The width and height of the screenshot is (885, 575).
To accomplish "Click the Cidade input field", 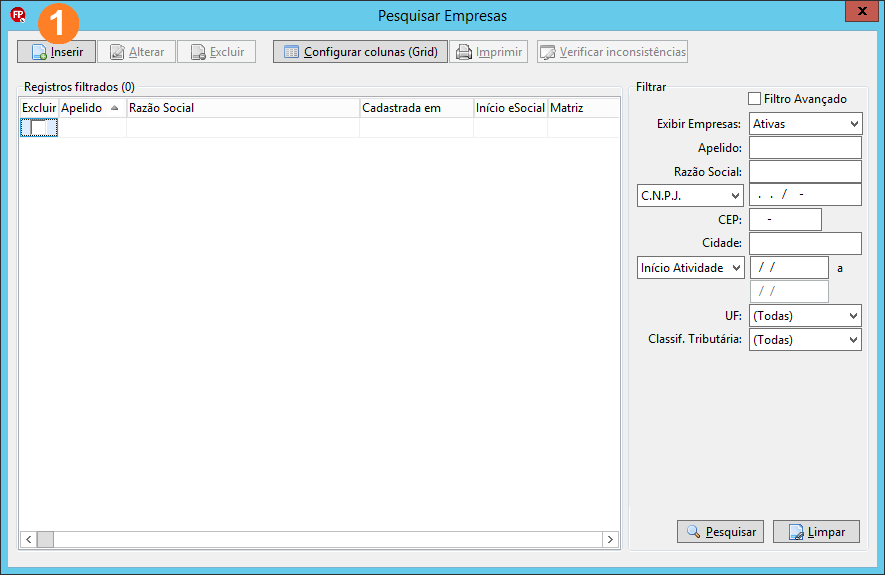I will click(x=805, y=243).
